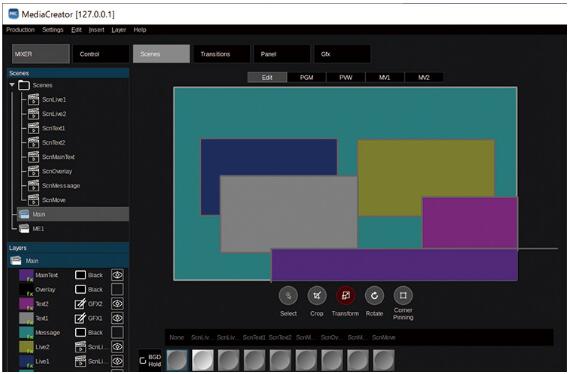Click the GFX2 edit icon on Text2 layer
569x374 pixels.
(80, 304)
